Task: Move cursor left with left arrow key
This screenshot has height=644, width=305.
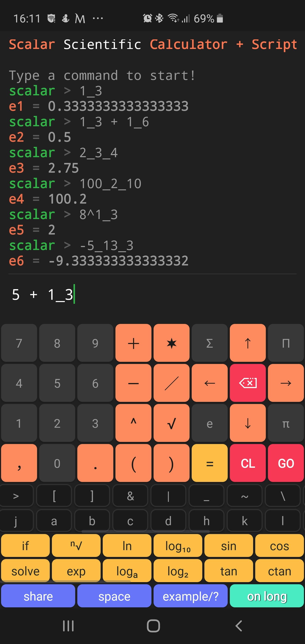Action: [209, 383]
